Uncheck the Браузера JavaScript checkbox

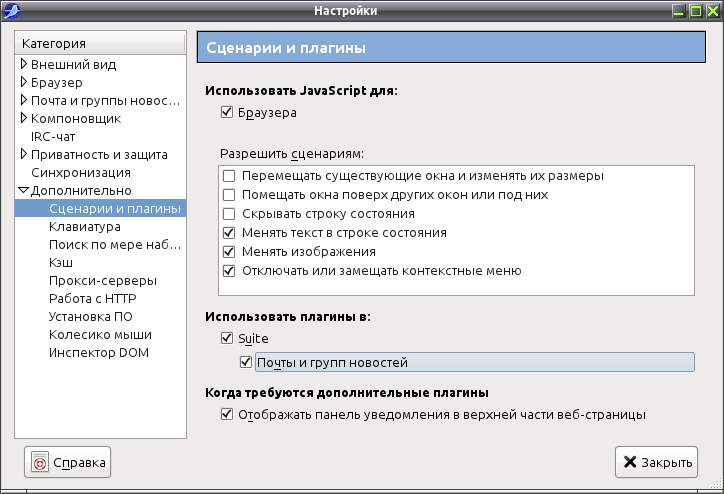click(227, 112)
